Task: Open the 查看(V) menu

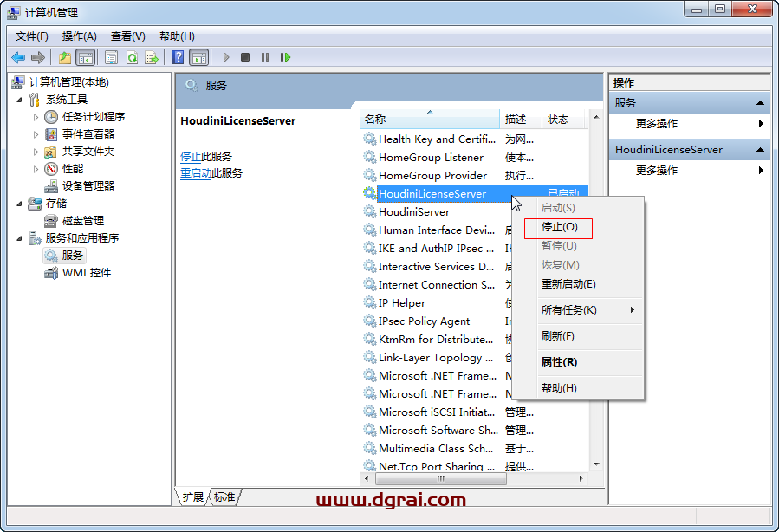Action: tap(127, 36)
